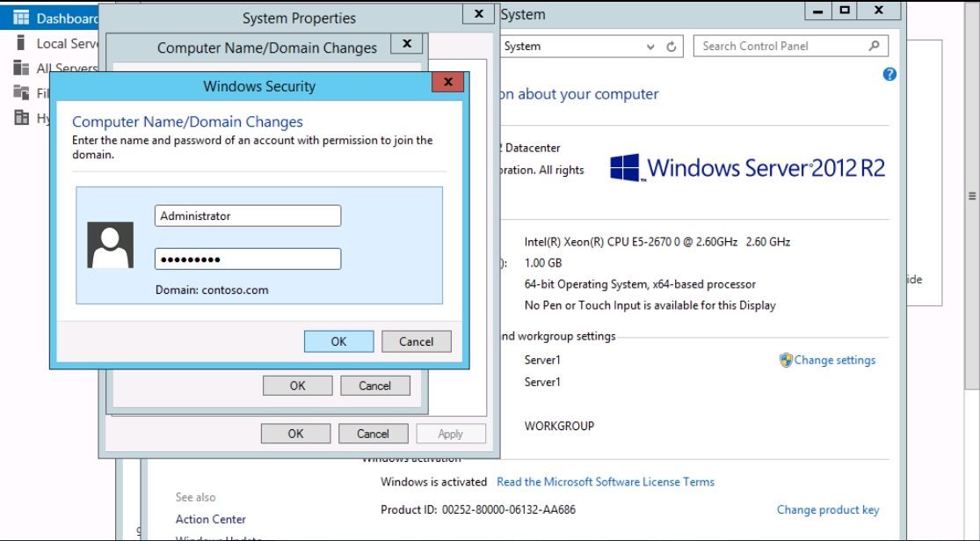Click the Change product key link
980x541 pixels.
coord(827,509)
